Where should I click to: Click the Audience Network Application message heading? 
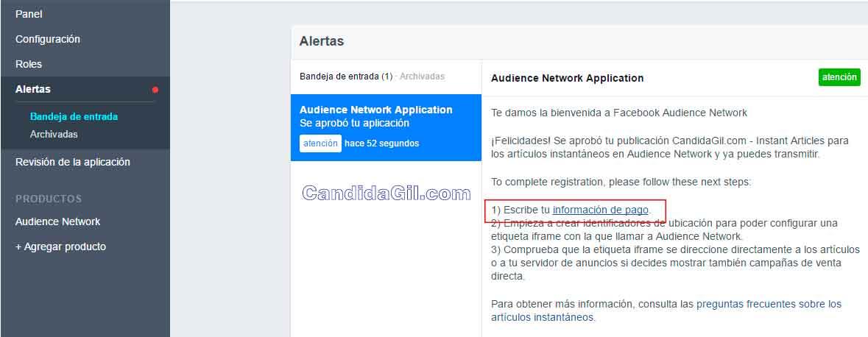[x=567, y=78]
